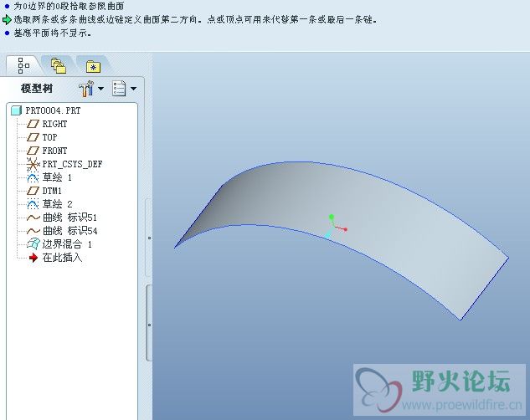
Task: Click the coordinate system triad on the surface
Action: (335, 227)
